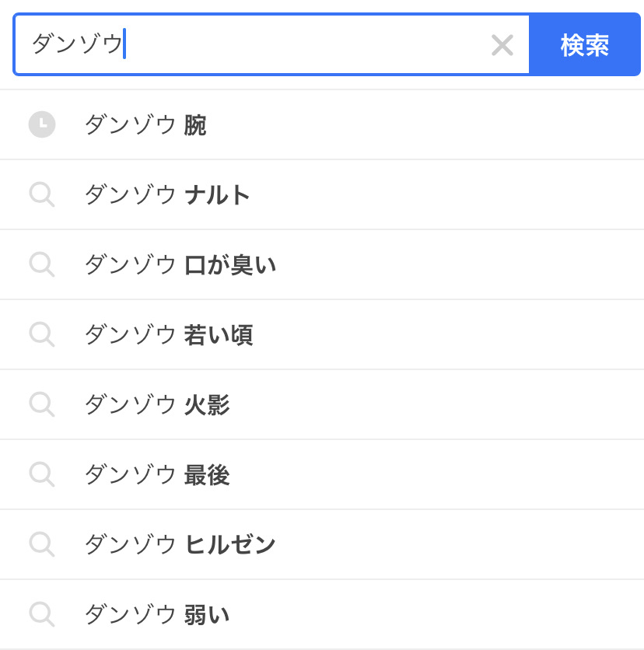Select the suggestion ダンゾウ ヒルゼン

click(x=180, y=545)
